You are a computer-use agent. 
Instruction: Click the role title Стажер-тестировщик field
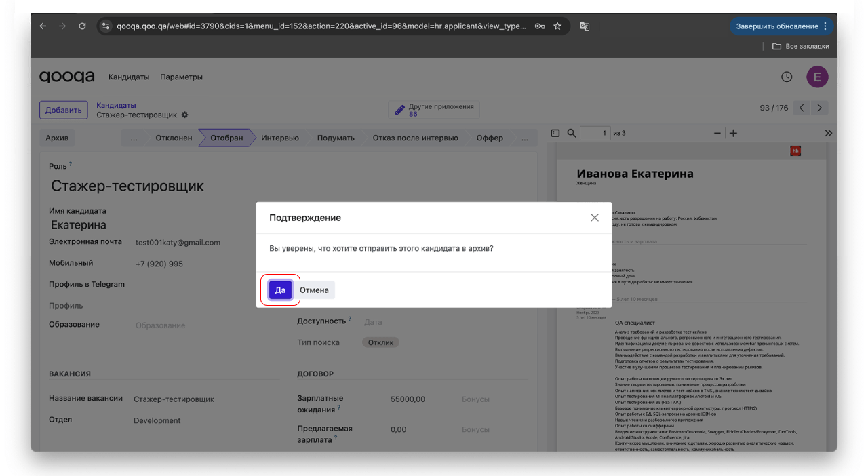[x=127, y=186]
